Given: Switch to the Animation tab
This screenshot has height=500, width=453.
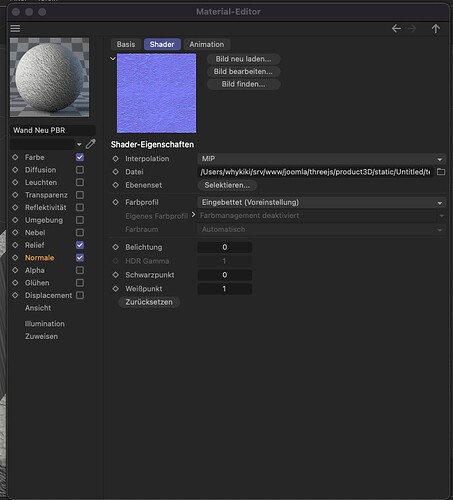Looking at the screenshot, I should [207, 44].
